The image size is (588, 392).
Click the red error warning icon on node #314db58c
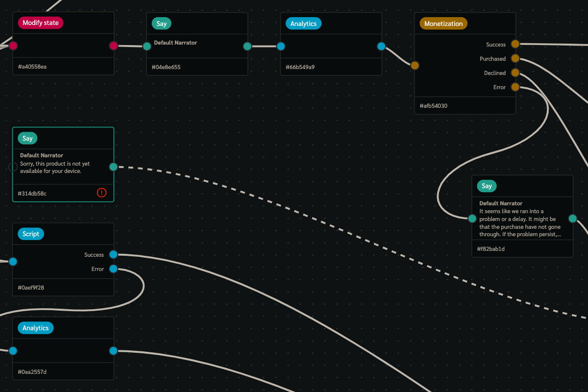coord(101,193)
